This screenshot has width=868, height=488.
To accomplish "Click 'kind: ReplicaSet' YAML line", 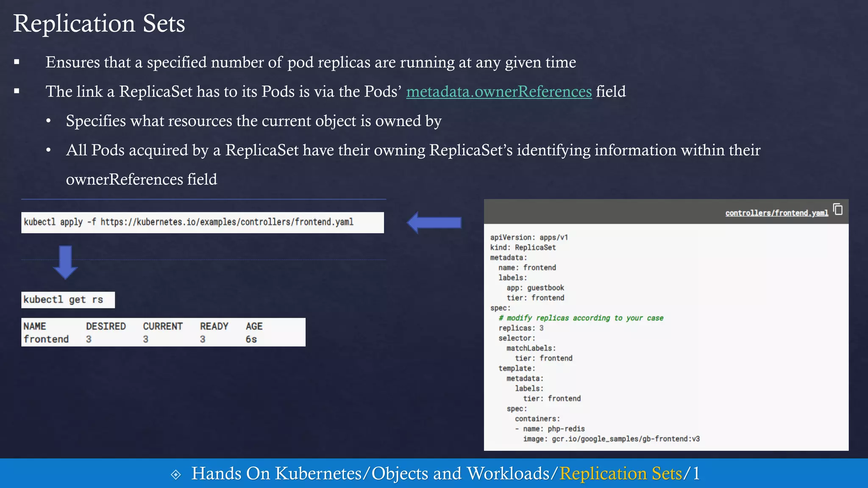I will point(523,247).
